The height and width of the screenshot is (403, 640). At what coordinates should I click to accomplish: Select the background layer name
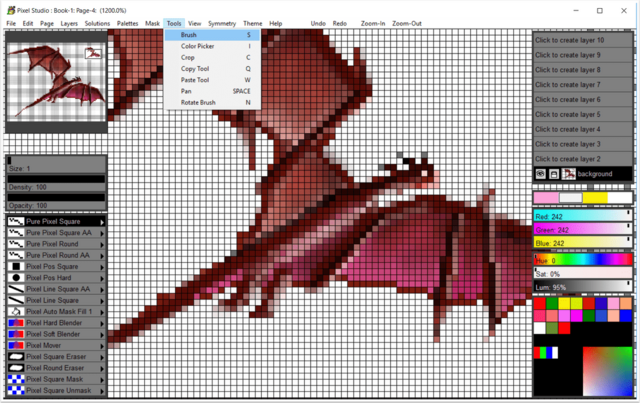[x=595, y=174]
